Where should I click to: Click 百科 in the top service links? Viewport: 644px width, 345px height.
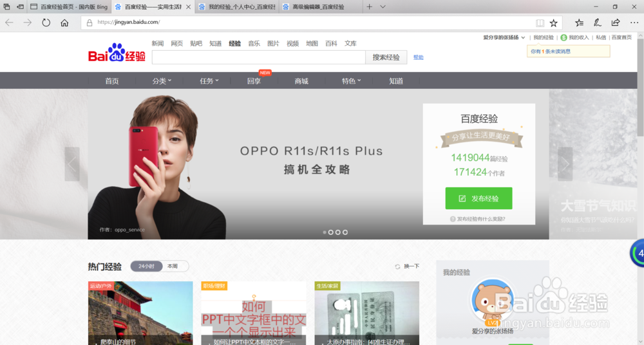331,43
